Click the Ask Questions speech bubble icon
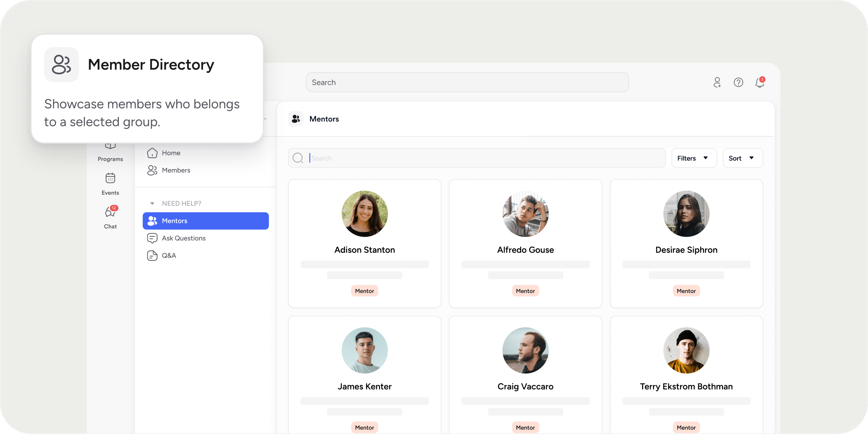The height and width of the screenshot is (434, 868). click(x=152, y=238)
